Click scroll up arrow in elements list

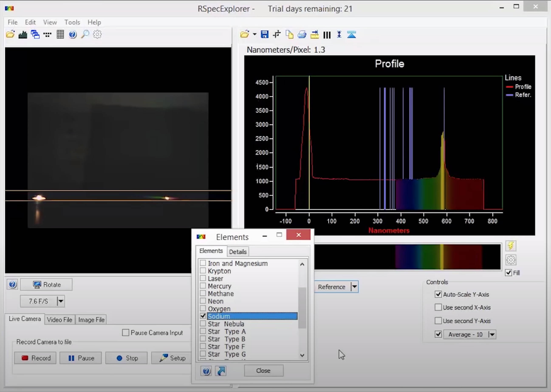click(x=302, y=264)
